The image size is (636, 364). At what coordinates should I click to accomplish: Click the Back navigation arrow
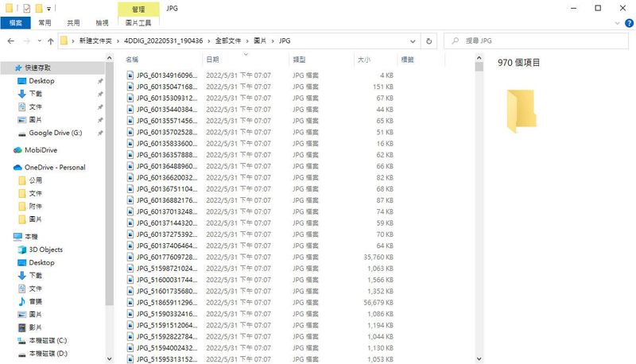[11, 41]
